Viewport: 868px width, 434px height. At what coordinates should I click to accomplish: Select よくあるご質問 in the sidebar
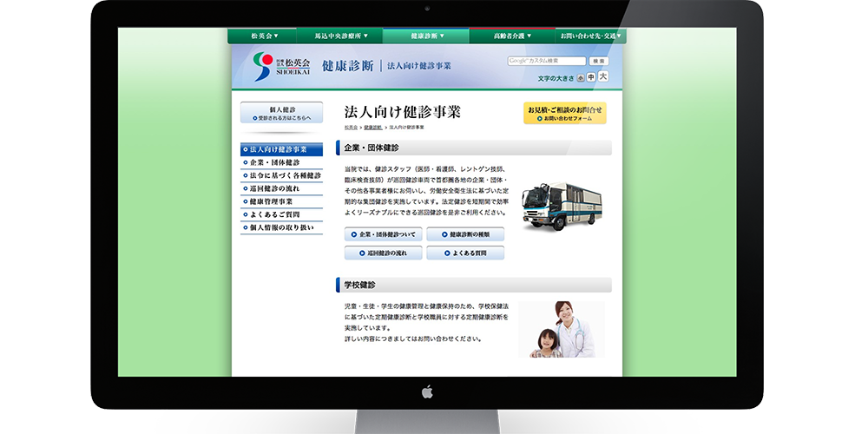281,214
